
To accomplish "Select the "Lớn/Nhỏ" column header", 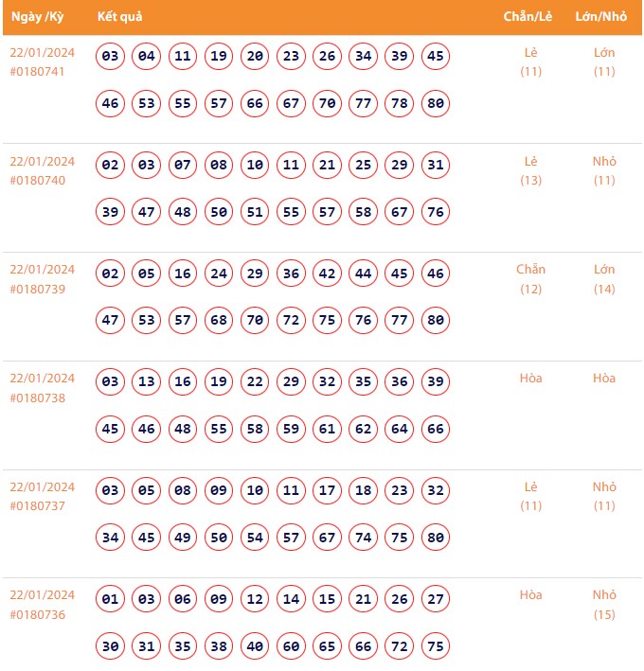I will pyautogui.click(x=600, y=16).
